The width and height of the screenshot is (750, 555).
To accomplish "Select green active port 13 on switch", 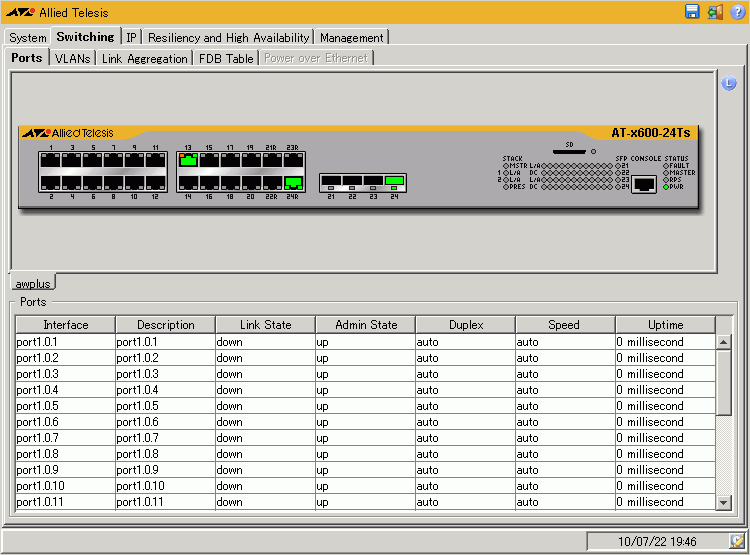I will [188, 160].
